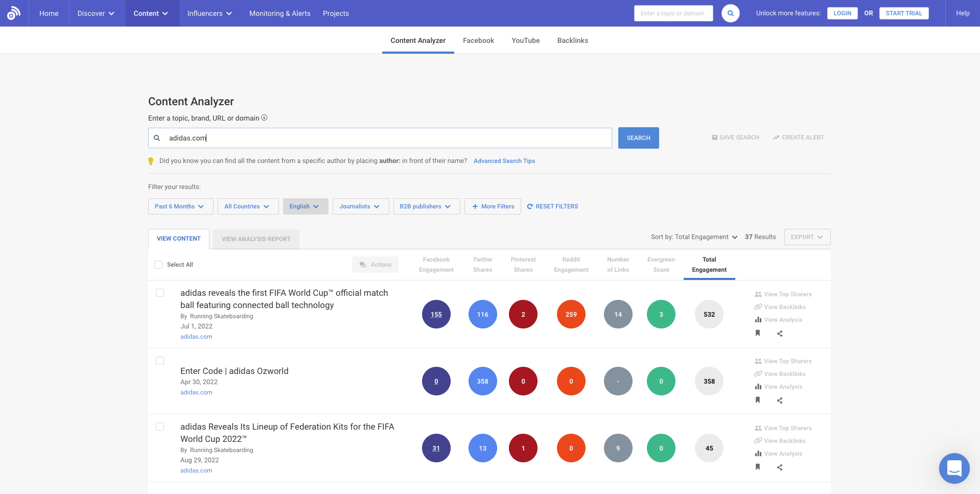The image size is (980, 494).
Task: Click More Filters button
Action: tap(493, 206)
